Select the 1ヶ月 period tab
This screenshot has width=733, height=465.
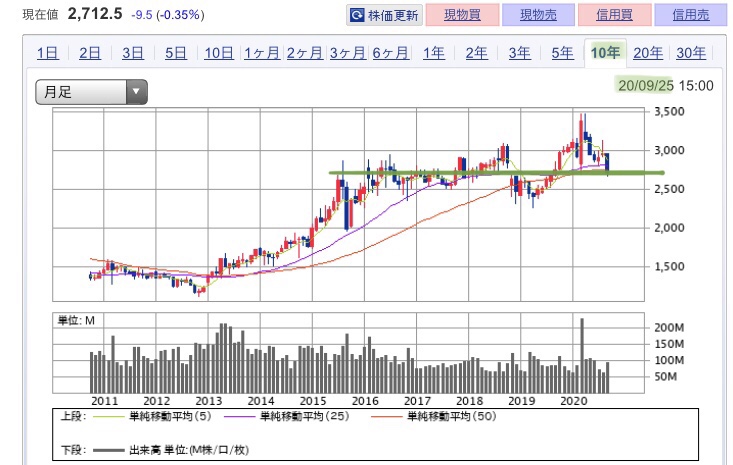[260, 54]
